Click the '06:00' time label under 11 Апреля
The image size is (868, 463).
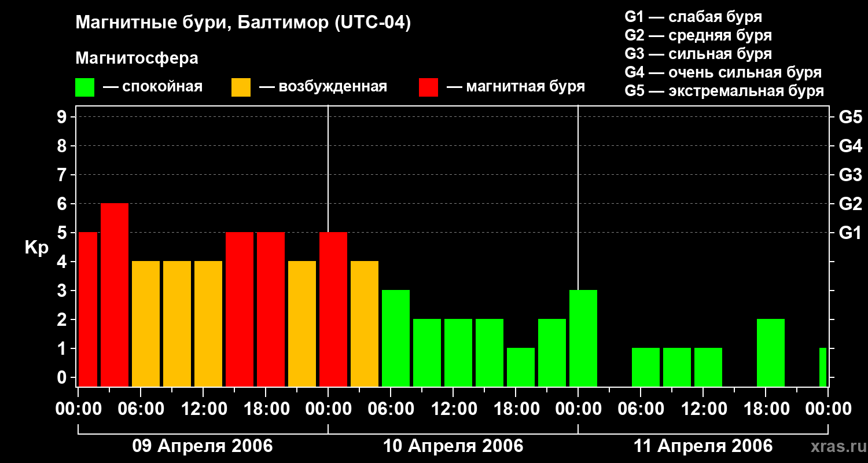[x=641, y=409]
